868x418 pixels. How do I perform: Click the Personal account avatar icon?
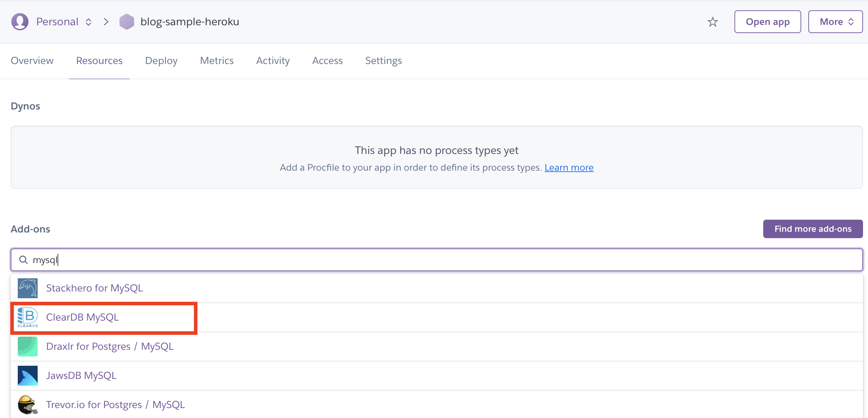[x=20, y=22]
